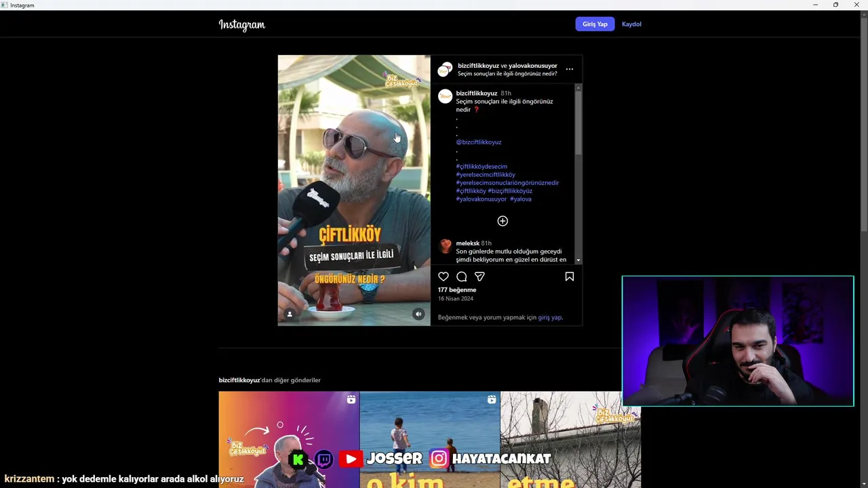Click the comment bubble icon
This screenshot has height=488, width=868.
click(462, 277)
